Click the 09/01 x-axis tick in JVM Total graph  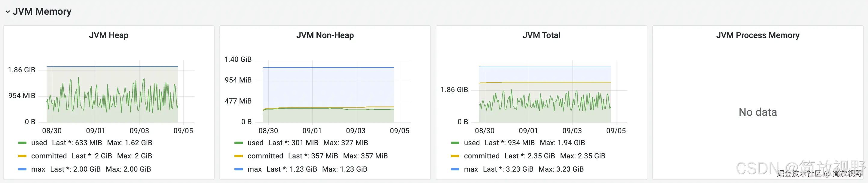[x=528, y=131]
